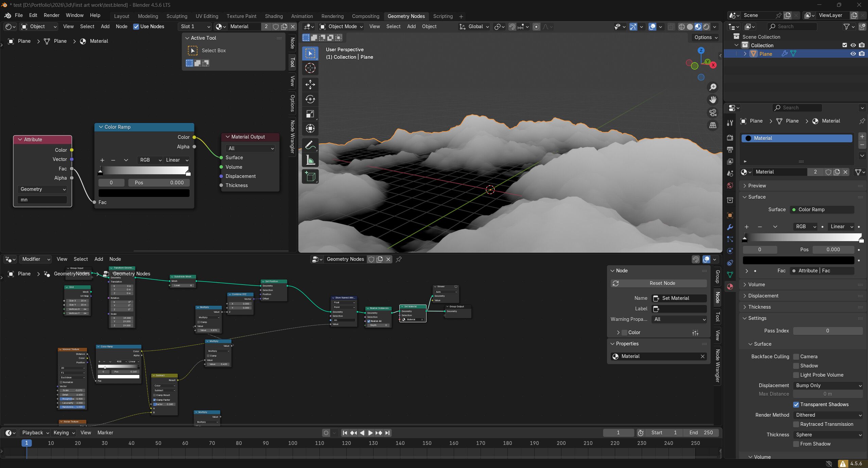The width and height of the screenshot is (868, 468).
Task: Hide Plane object in outliner viewport
Action: 853,54
